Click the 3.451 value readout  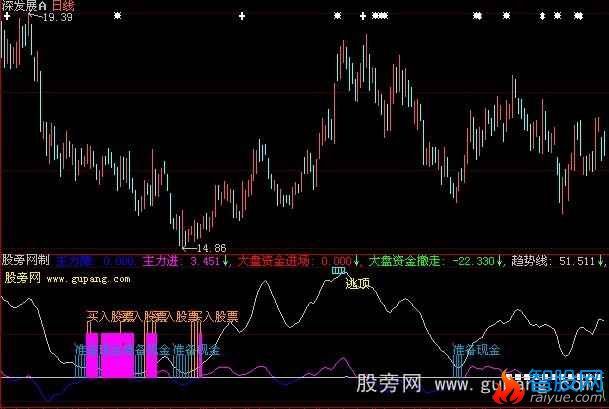[205, 261]
